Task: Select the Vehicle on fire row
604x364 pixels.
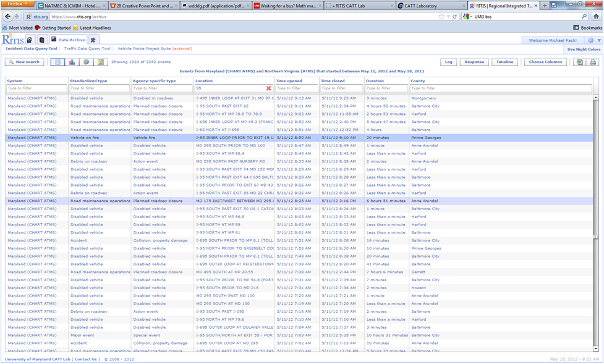Action: point(299,138)
